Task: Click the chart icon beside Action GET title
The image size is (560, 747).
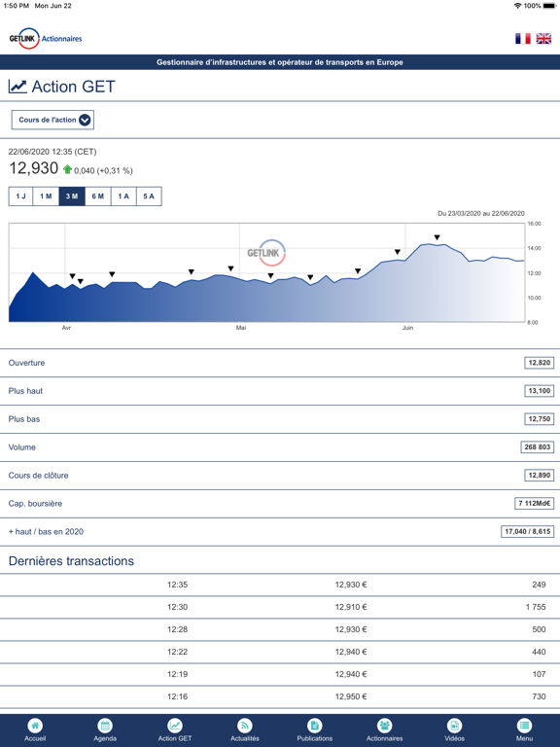Action: (x=17, y=87)
